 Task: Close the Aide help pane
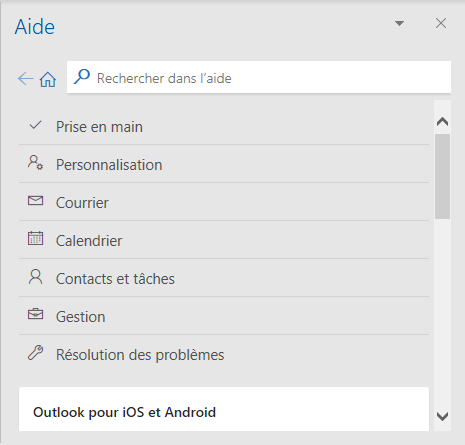pyautogui.click(x=441, y=23)
